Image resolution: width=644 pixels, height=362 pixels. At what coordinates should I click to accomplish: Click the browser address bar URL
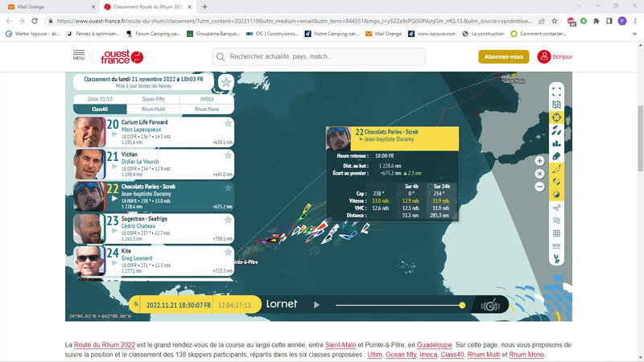pos(294,21)
